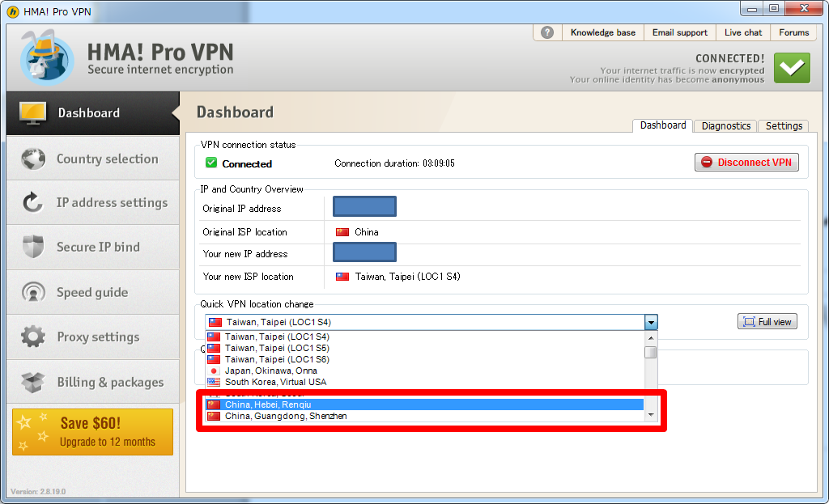829x504 pixels.
Task: Click the location list scroll down arrow
Action: pos(651,415)
